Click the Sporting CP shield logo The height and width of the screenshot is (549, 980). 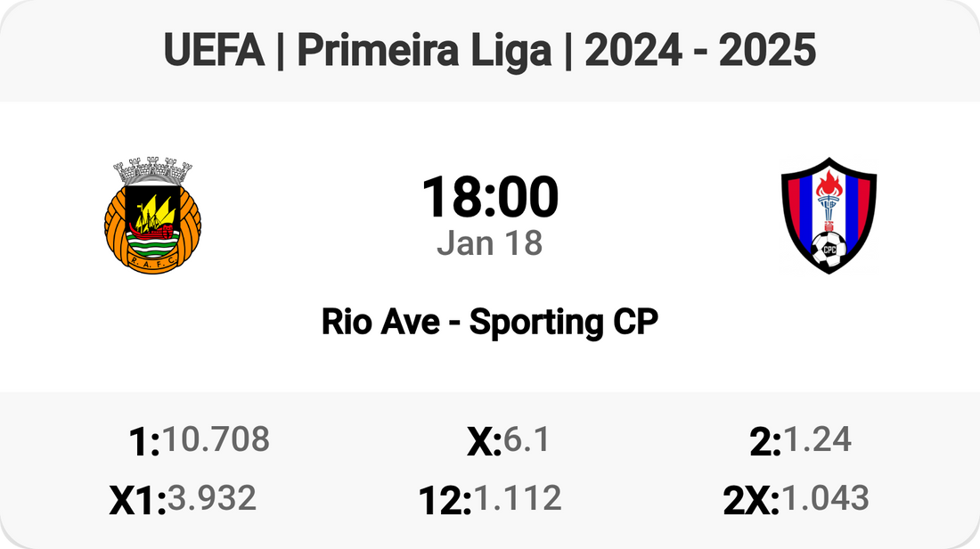pyautogui.click(x=829, y=216)
